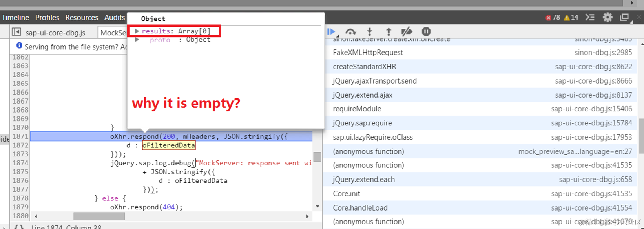This screenshot has height=229, width=644.
Task: Click the info icon in the file system notice
Action: click(19, 46)
